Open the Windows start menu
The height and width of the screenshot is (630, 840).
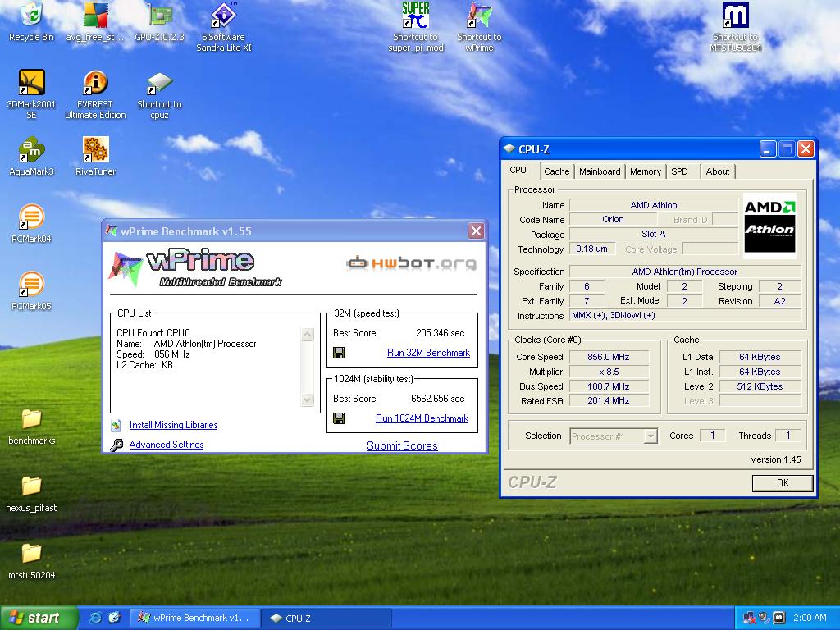click(x=39, y=618)
